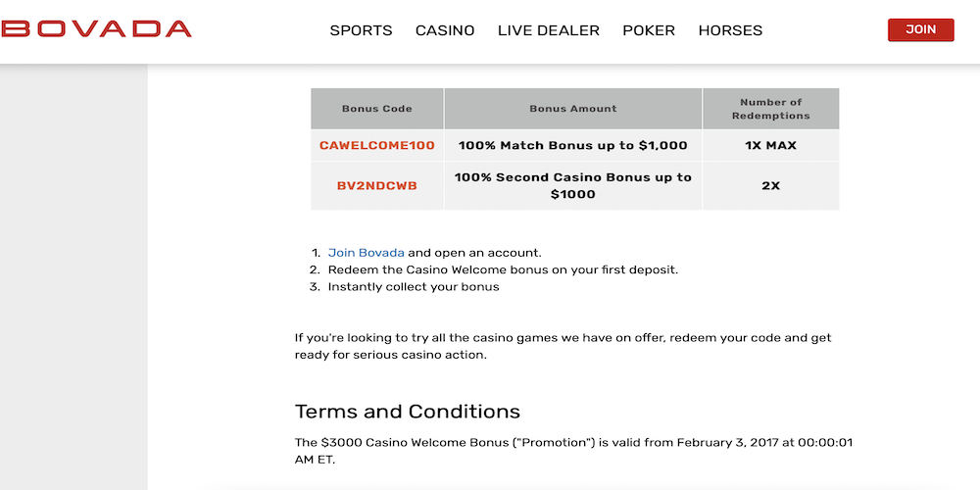Click the 2X redemptions cell
This screenshot has height=490, width=980.
click(x=770, y=186)
